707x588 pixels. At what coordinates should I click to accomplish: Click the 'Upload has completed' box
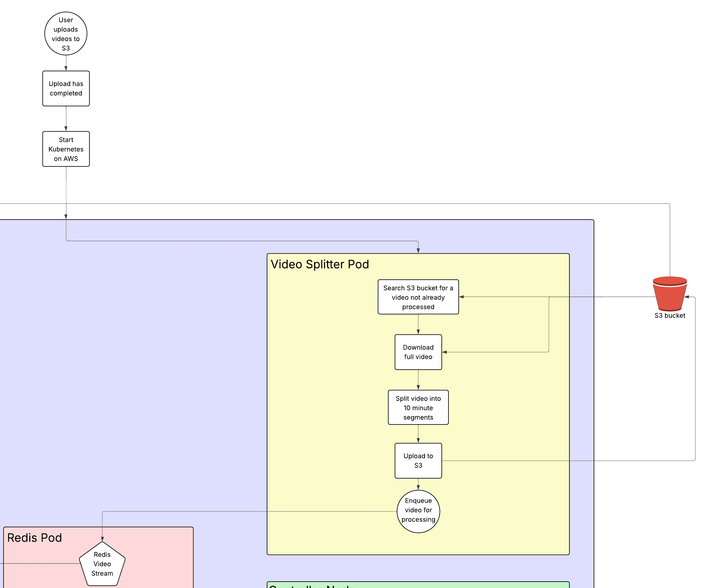(x=66, y=88)
